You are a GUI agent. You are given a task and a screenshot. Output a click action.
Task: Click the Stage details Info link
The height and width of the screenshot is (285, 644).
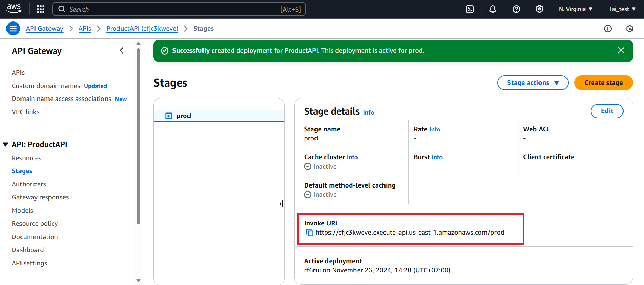tap(368, 112)
